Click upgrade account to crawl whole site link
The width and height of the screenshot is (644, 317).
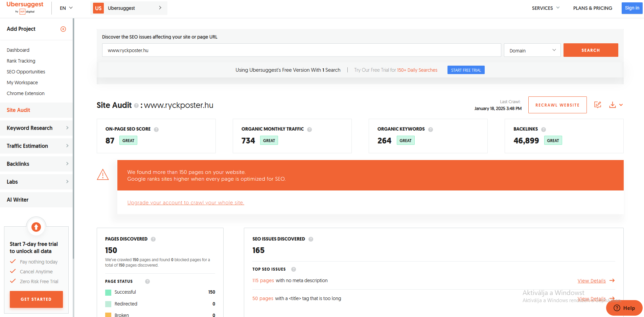[186, 203]
